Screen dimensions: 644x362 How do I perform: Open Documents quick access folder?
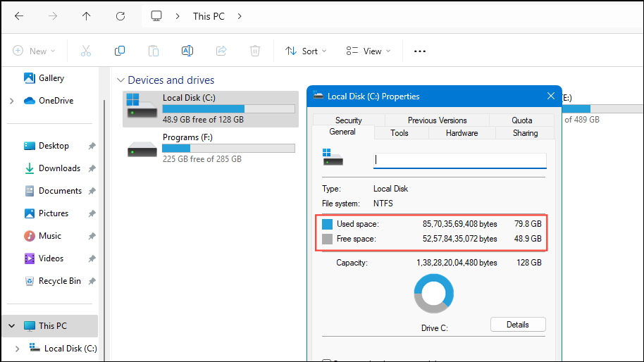[x=60, y=191]
